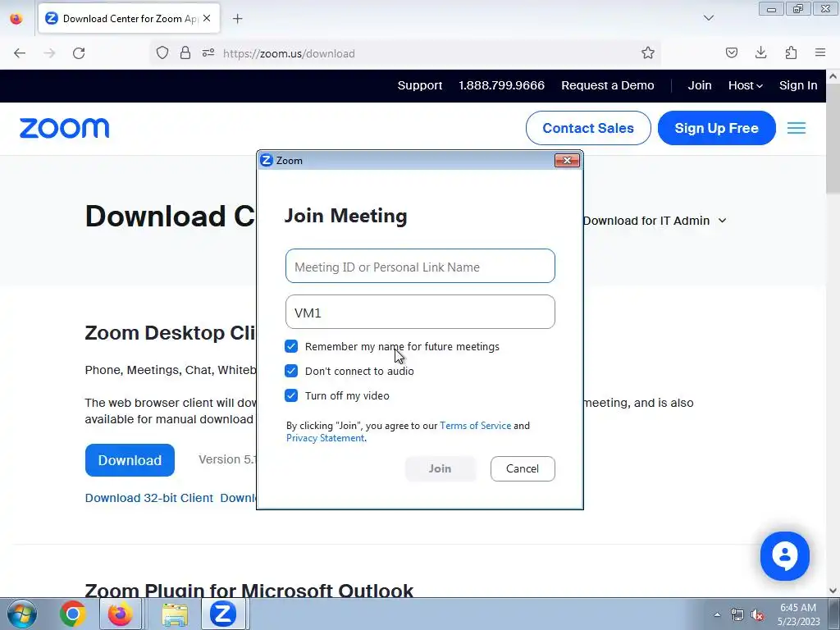Uncheck Turn off my video

point(291,395)
